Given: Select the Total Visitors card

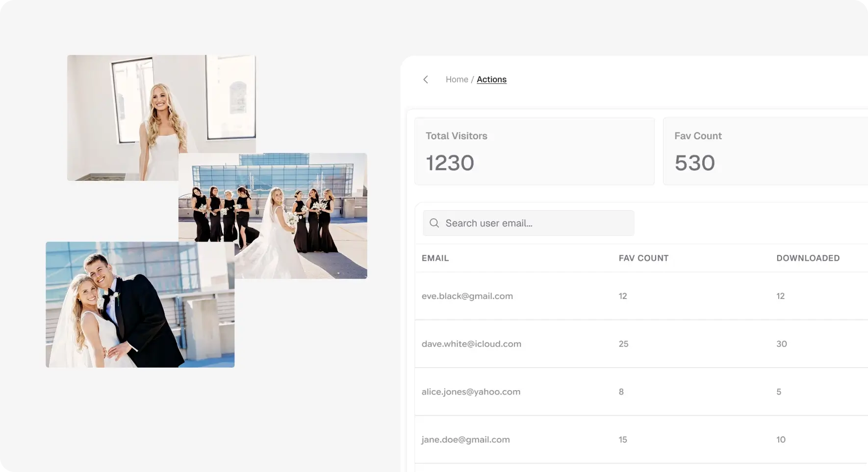Looking at the screenshot, I should 535,151.
